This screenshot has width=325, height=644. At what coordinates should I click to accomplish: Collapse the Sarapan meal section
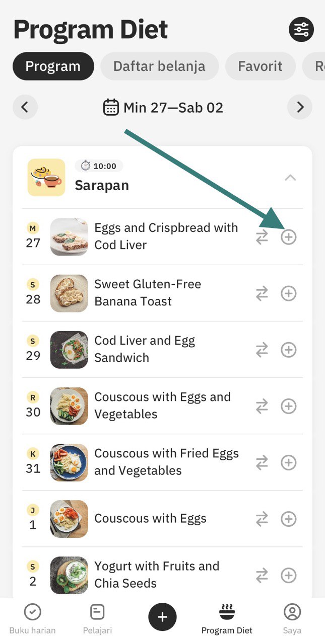point(290,178)
